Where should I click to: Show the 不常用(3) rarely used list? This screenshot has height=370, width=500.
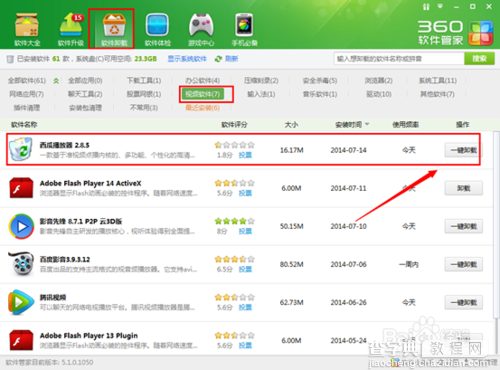(x=144, y=108)
